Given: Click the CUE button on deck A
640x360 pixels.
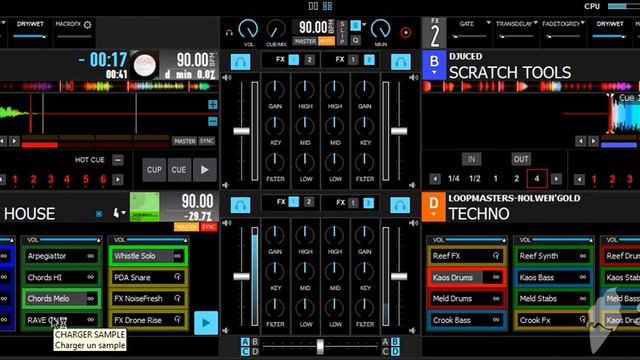Looking at the screenshot, I should (179, 170).
